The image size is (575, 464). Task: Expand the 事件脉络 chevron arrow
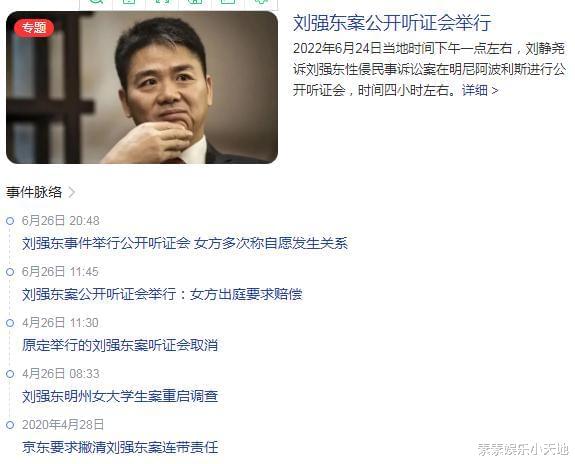72,192
